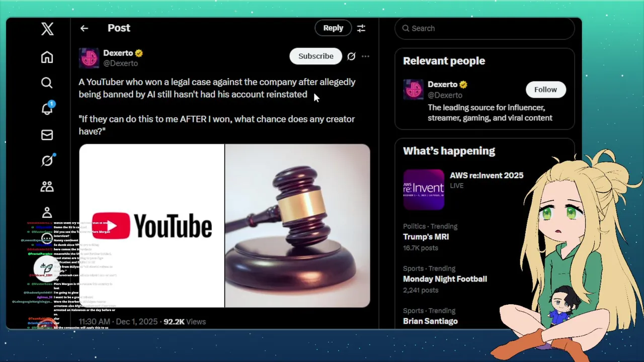Open Monday Night Football trend
This screenshot has height=362, width=644.
(445, 279)
